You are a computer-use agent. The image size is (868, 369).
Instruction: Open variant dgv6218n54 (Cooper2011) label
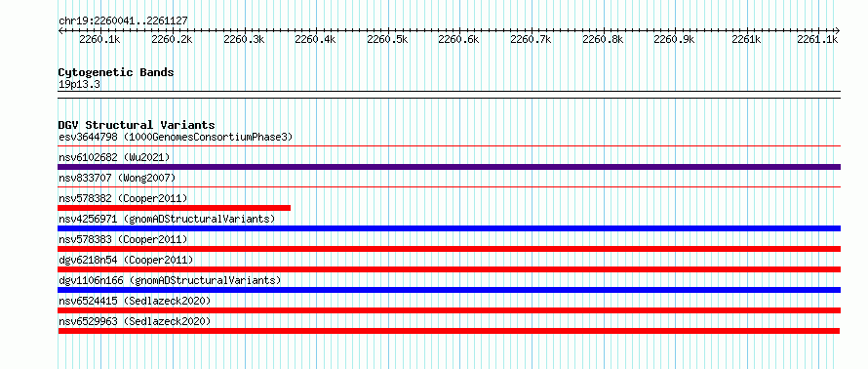click(126, 260)
